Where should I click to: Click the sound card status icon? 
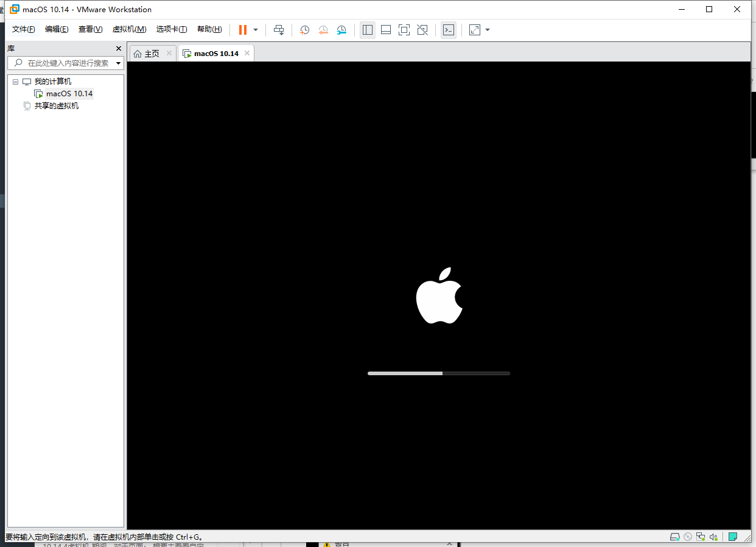714,537
